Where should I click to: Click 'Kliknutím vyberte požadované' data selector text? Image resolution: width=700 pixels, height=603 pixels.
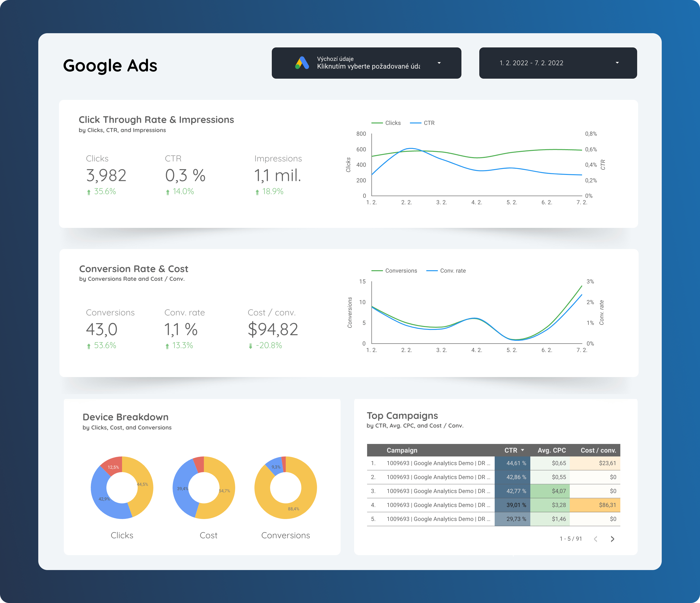click(x=369, y=66)
